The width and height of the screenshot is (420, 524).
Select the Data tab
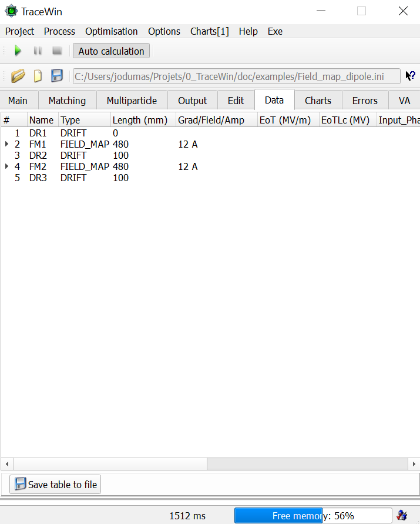(274, 100)
